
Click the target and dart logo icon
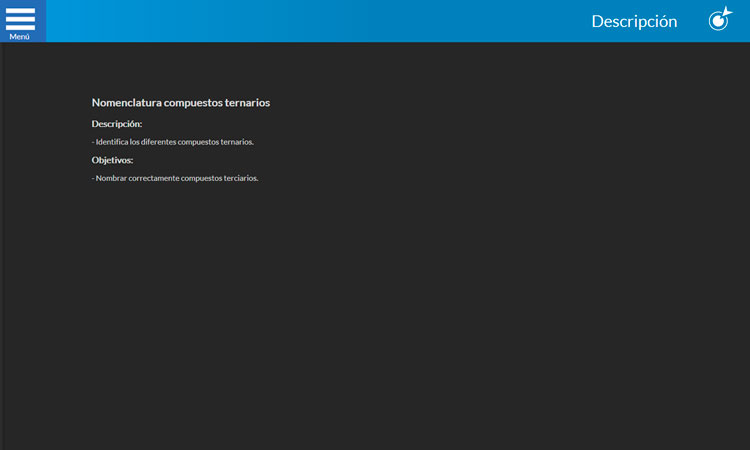pos(720,20)
